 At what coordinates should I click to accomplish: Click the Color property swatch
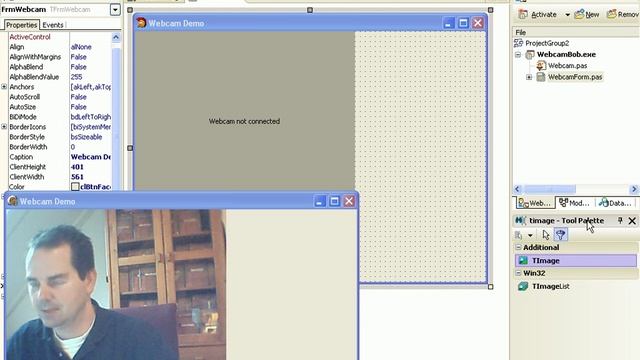(x=75, y=187)
